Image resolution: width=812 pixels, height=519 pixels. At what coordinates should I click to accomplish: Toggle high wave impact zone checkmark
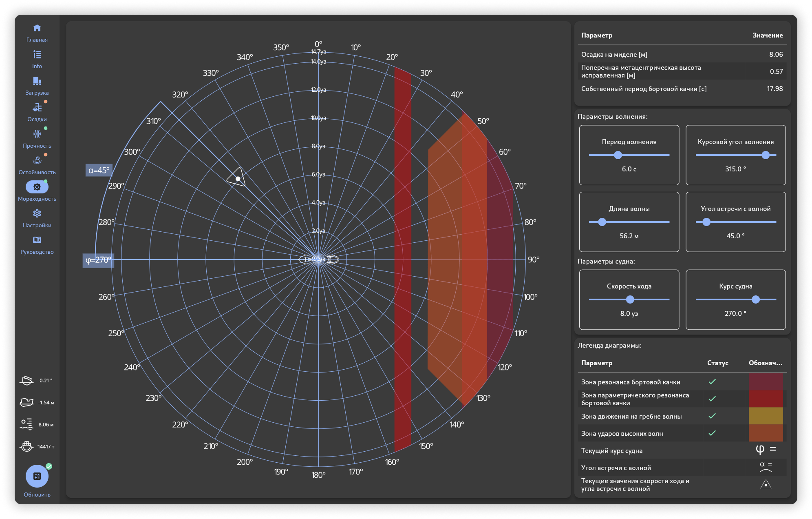[712, 433]
